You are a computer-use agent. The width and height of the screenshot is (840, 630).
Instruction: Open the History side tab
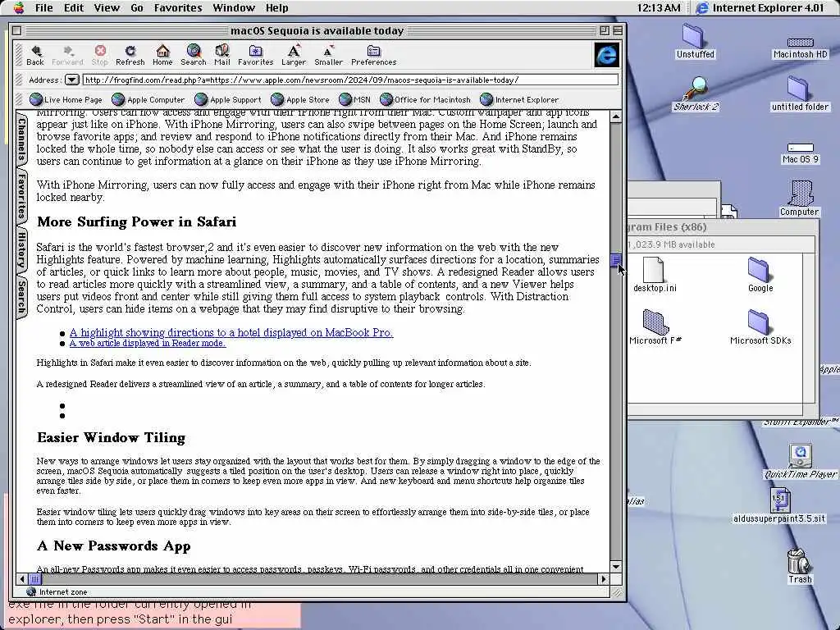21,249
